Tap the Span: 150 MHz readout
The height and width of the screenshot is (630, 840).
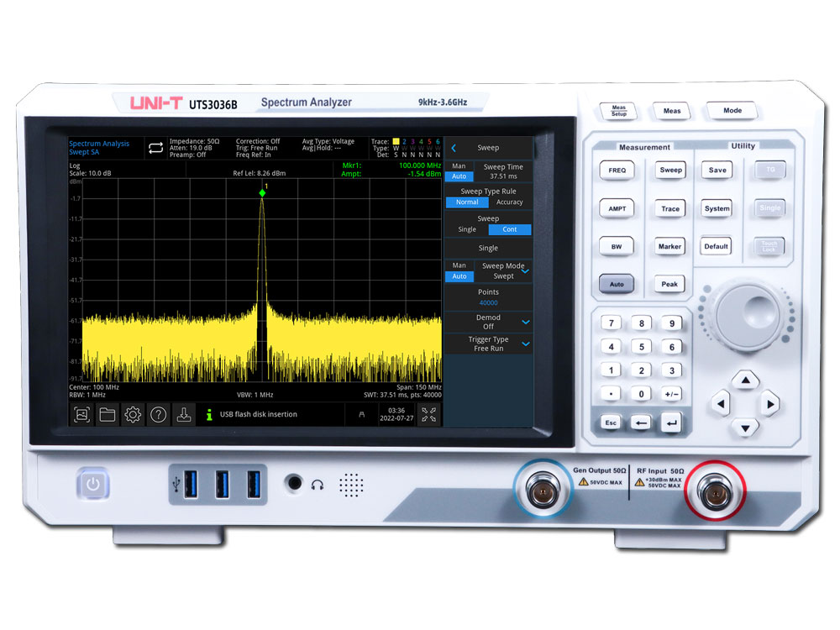[x=419, y=386]
